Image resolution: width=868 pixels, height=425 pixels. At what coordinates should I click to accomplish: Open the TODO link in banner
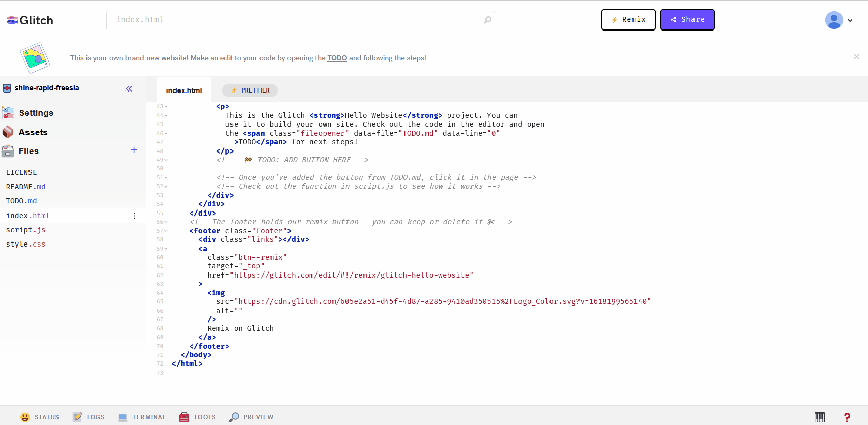(x=337, y=58)
